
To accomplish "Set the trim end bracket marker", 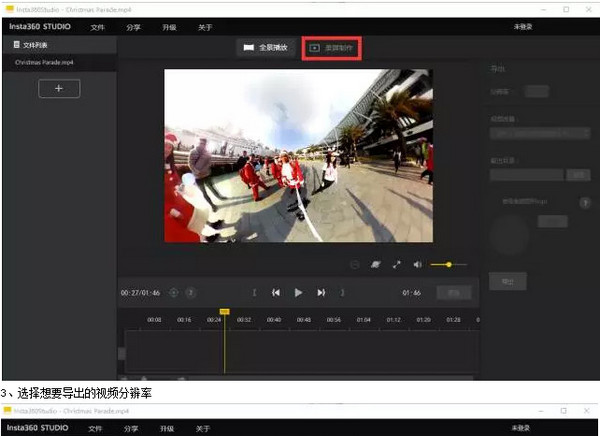I will (x=343, y=292).
